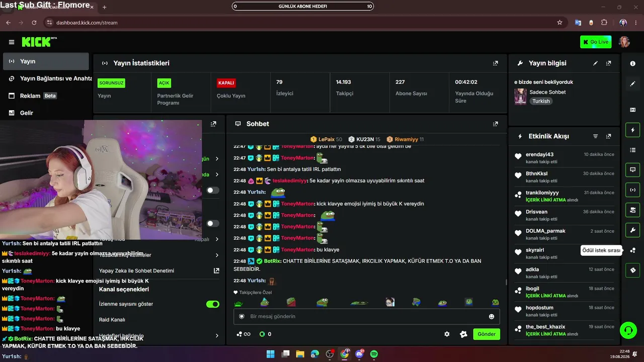Click the erendayi43 follow event

(565, 158)
